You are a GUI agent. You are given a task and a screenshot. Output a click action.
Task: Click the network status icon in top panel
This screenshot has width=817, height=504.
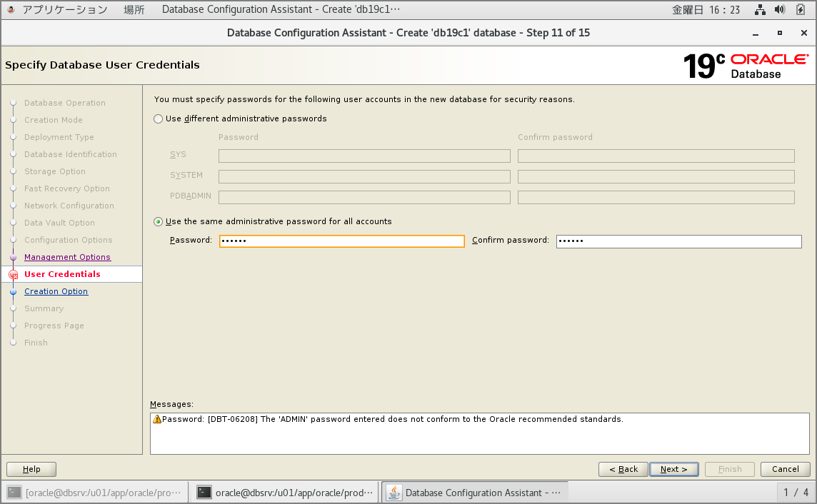(760, 10)
